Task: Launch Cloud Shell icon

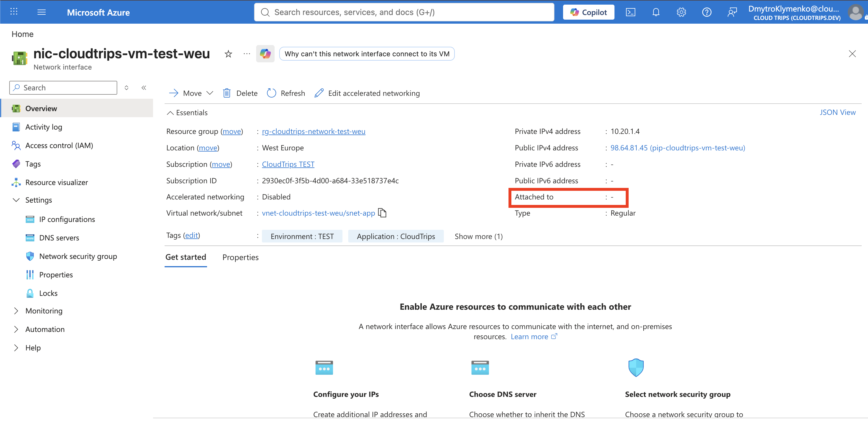Action: point(630,12)
